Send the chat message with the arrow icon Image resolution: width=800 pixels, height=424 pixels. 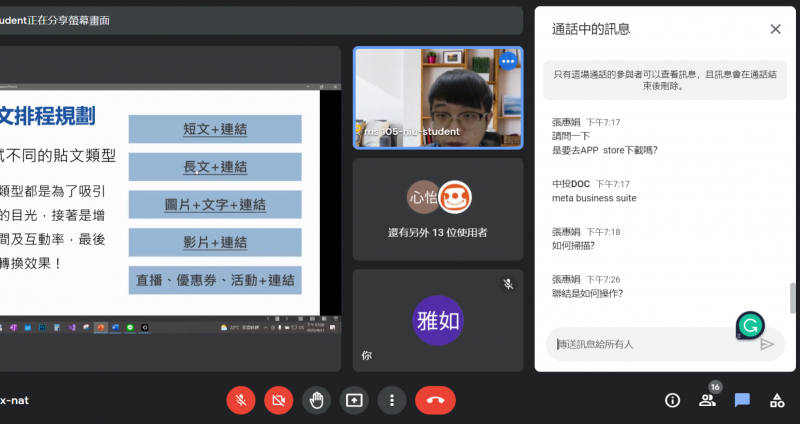pyautogui.click(x=767, y=344)
